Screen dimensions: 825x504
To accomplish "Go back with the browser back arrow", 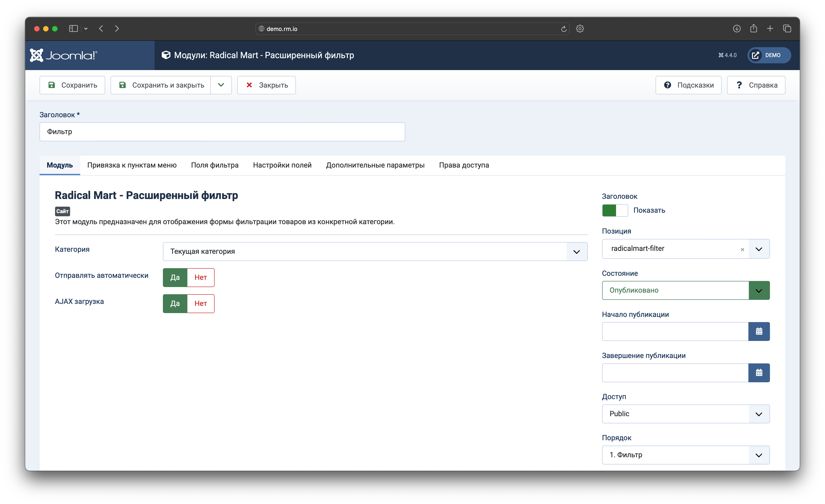I will click(101, 29).
